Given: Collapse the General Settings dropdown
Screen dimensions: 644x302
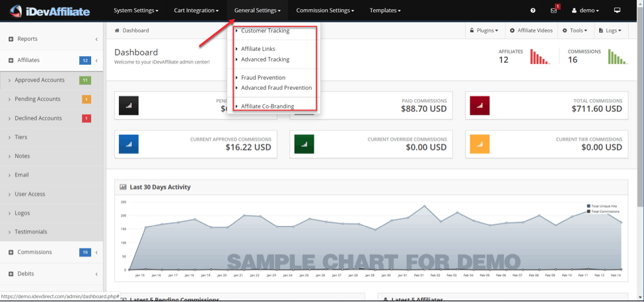Looking at the screenshot, I should coord(258,11).
